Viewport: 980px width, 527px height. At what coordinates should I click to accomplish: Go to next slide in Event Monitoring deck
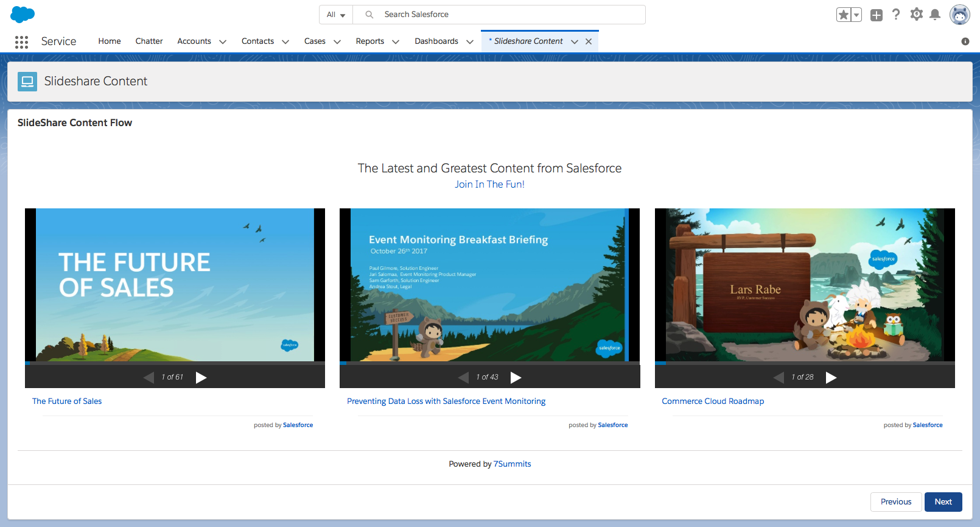click(516, 377)
